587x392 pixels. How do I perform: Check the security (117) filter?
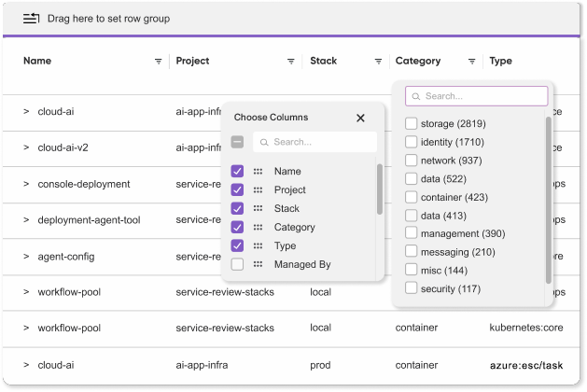point(411,287)
